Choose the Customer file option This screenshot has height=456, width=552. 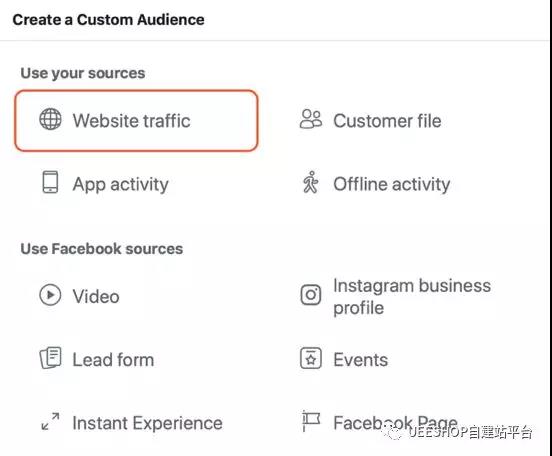[387, 121]
